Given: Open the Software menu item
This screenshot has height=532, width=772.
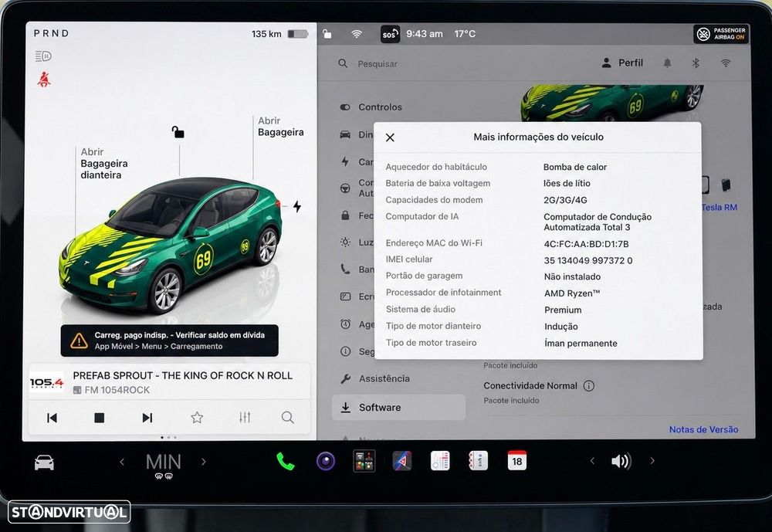Looking at the screenshot, I should pyautogui.click(x=398, y=408).
